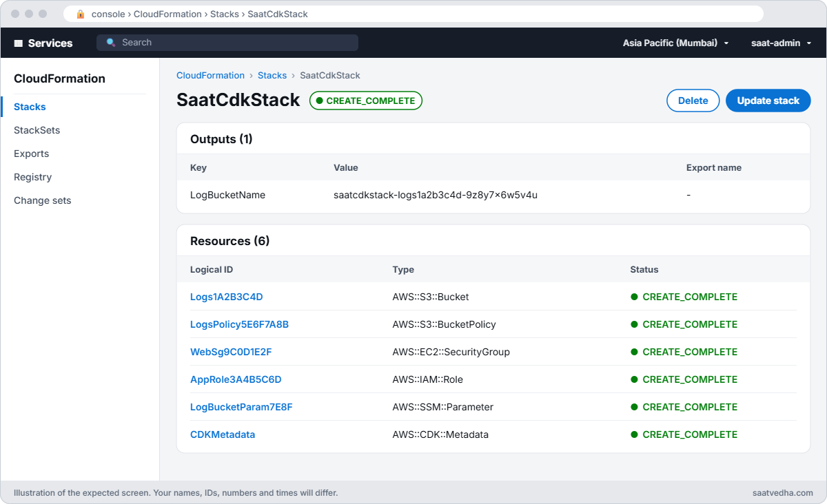Click the Update stack button
The width and height of the screenshot is (827, 504).
point(768,101)
